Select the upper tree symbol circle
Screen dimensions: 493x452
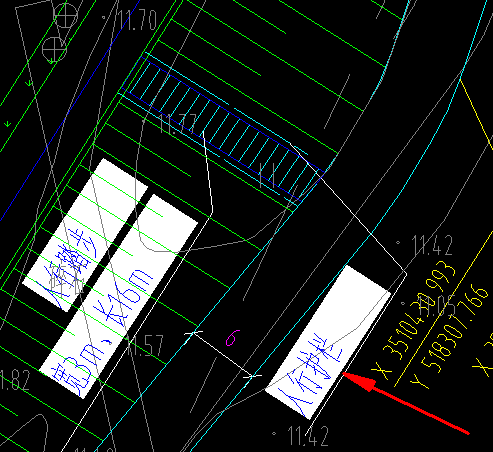(x=65, y=15)
